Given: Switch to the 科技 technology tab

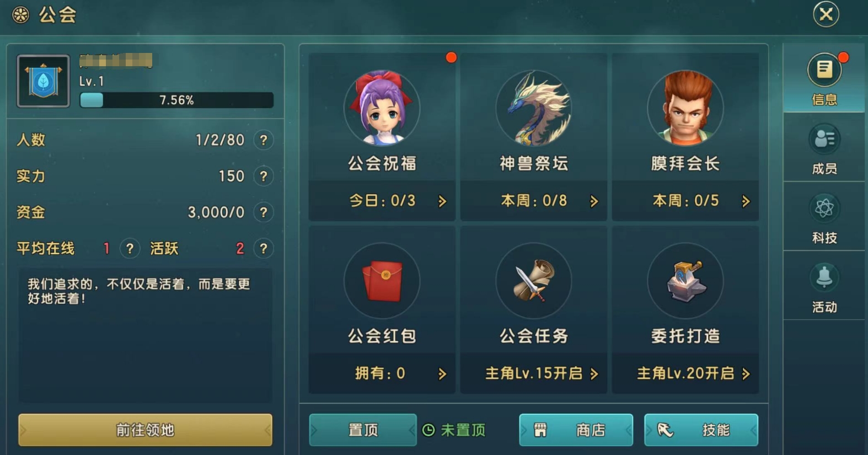Looking at the screenshot, I should 824,217.
